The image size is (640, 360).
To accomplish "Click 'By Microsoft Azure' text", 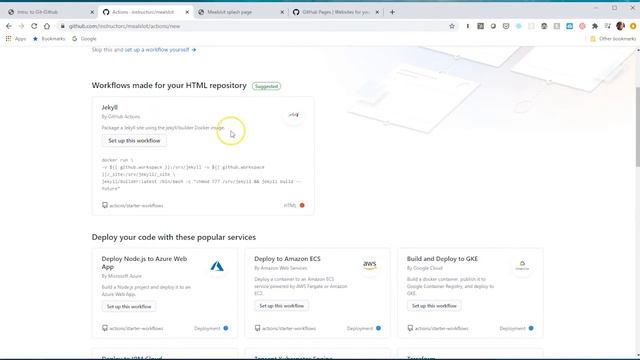I will 122,276.
